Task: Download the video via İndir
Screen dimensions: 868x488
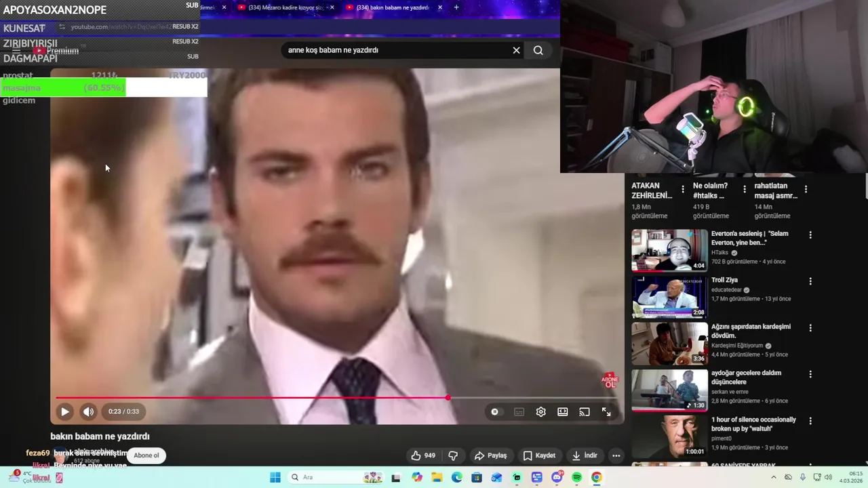Action: (x=584, y=455)
